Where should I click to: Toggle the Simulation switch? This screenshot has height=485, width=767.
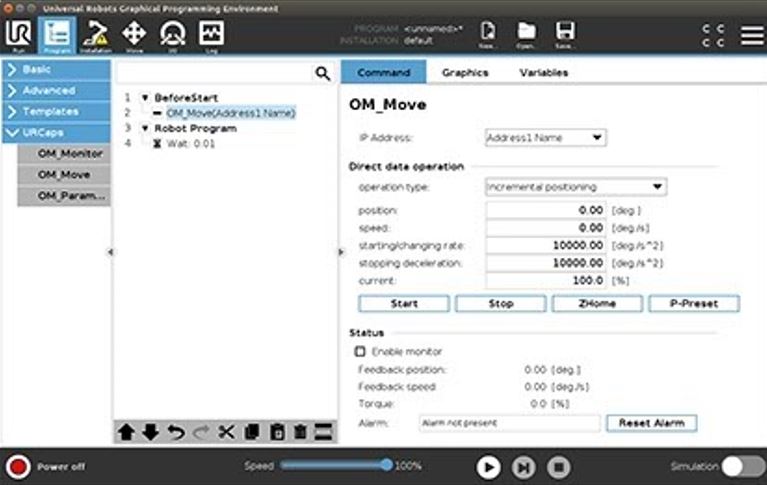click(742, 467)
